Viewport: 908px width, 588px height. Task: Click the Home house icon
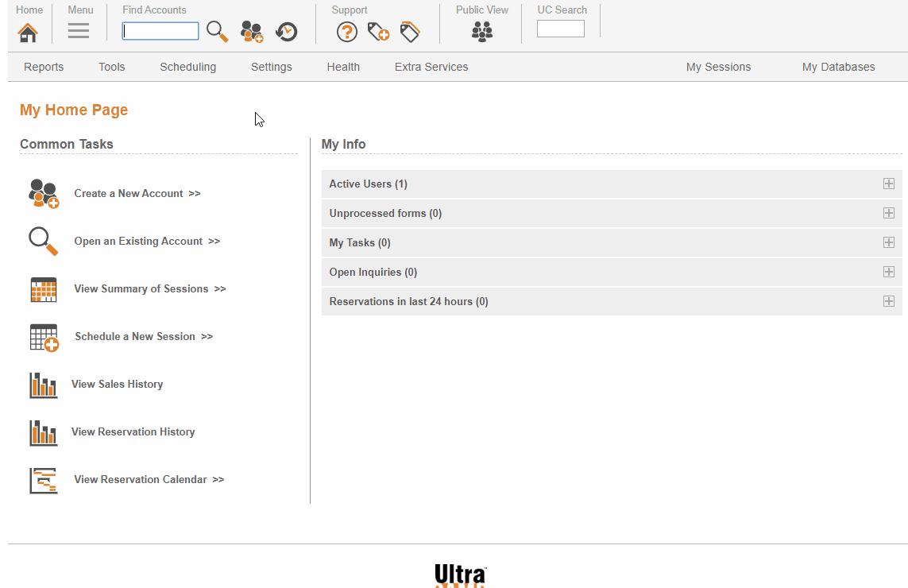click(28, 33)
